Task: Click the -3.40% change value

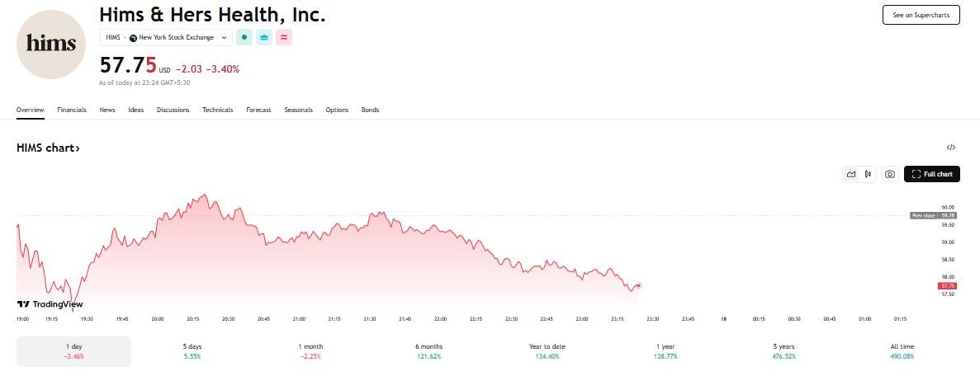Action: tap(222, 69)
